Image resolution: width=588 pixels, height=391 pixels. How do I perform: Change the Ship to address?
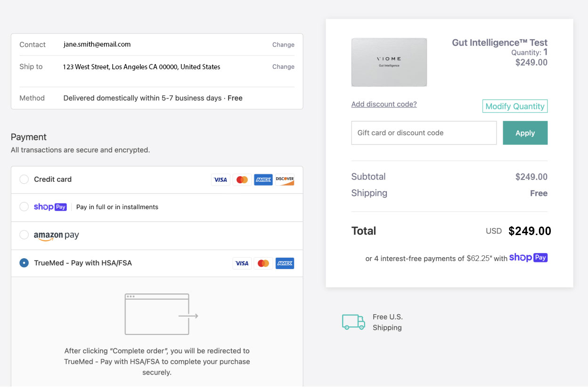point(283,67)
